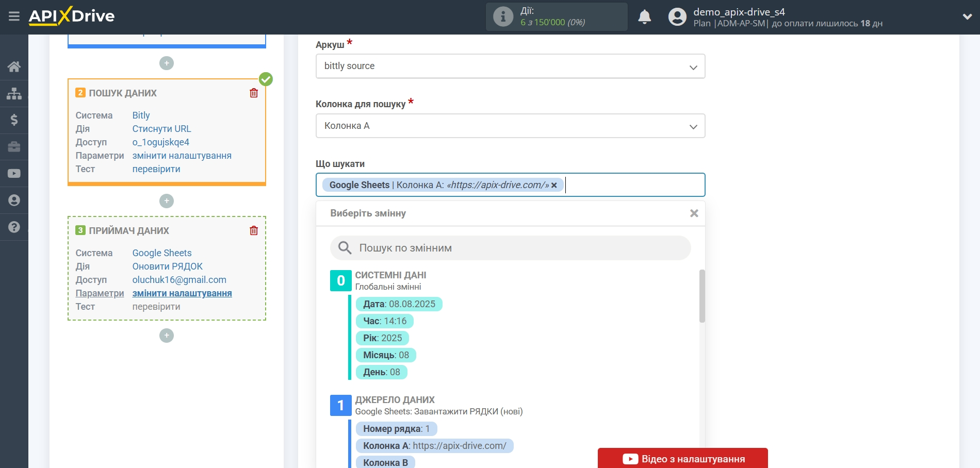
Task: Go to Home in sidebar
Action: tap(14, 66)
